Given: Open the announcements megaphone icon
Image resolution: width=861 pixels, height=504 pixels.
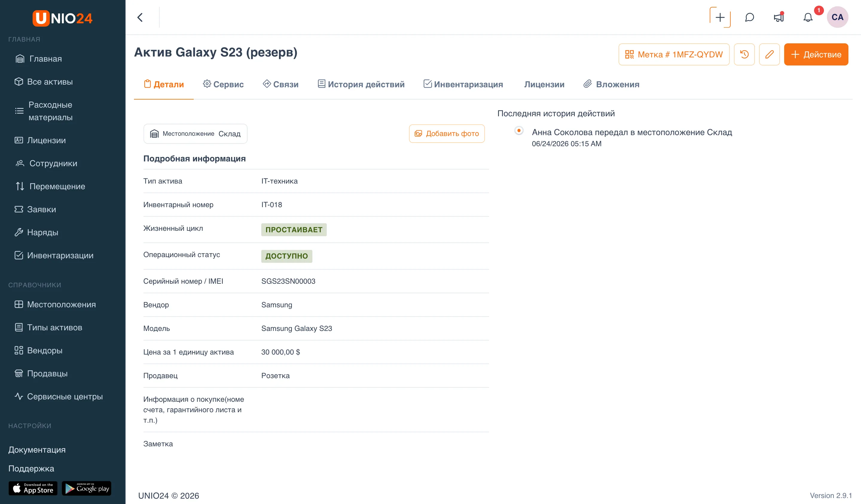Looking at the screenshot, I should 779,17.
